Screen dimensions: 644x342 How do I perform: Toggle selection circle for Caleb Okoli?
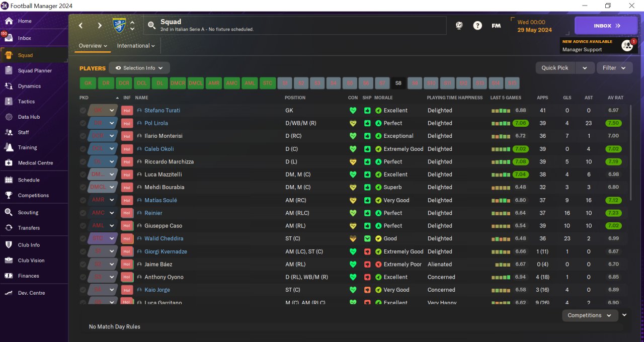point(83,149)
